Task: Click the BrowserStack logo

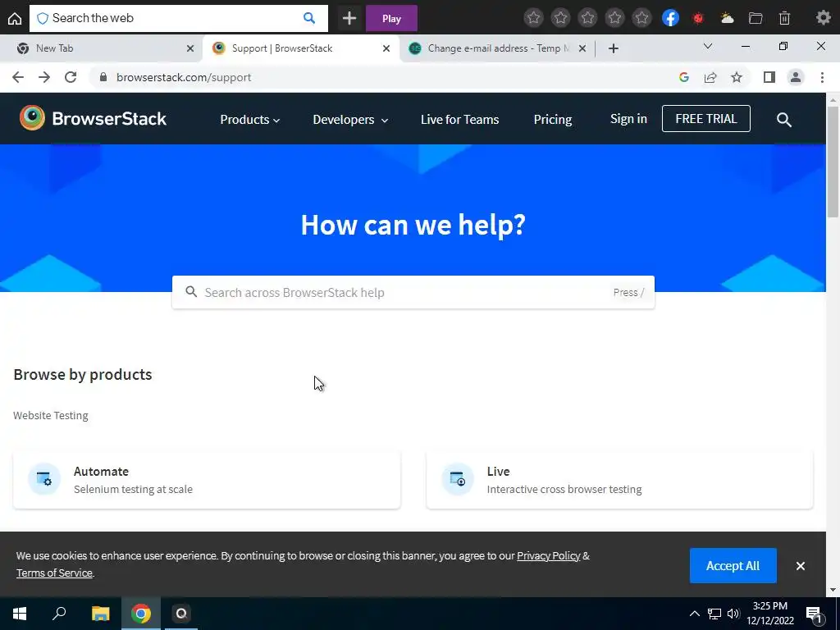Action: tap(94, 118)
